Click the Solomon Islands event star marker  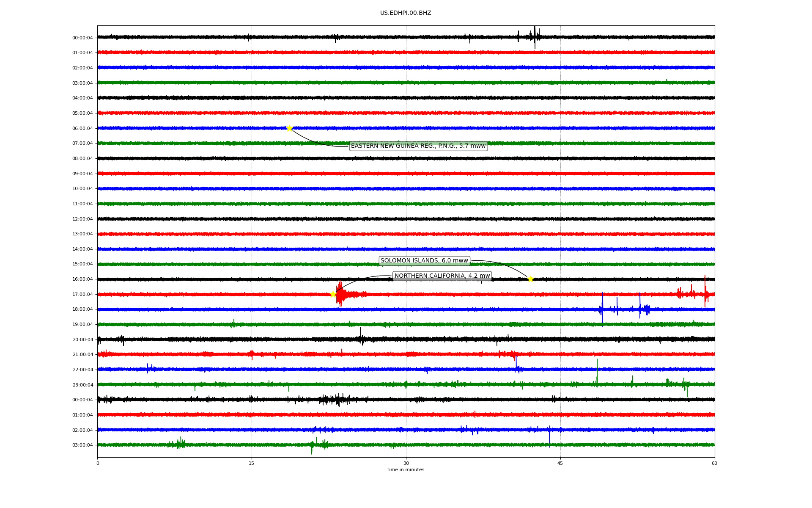point(530,279)
